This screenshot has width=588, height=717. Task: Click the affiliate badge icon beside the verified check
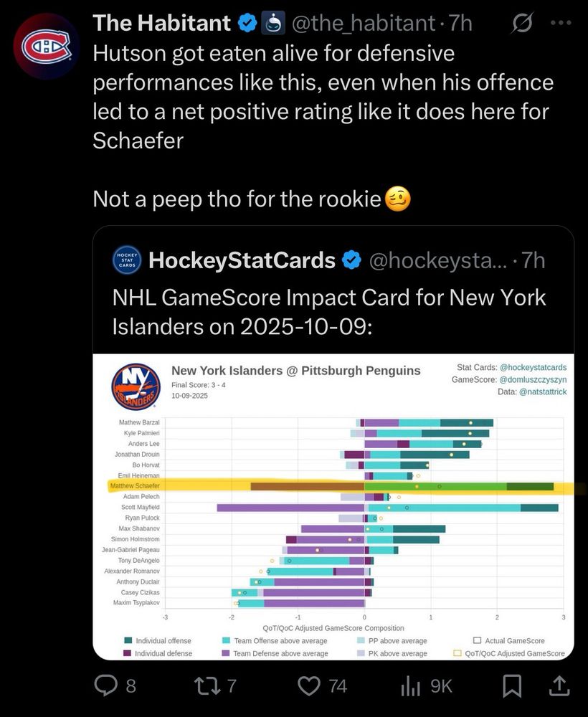point(271,24)
